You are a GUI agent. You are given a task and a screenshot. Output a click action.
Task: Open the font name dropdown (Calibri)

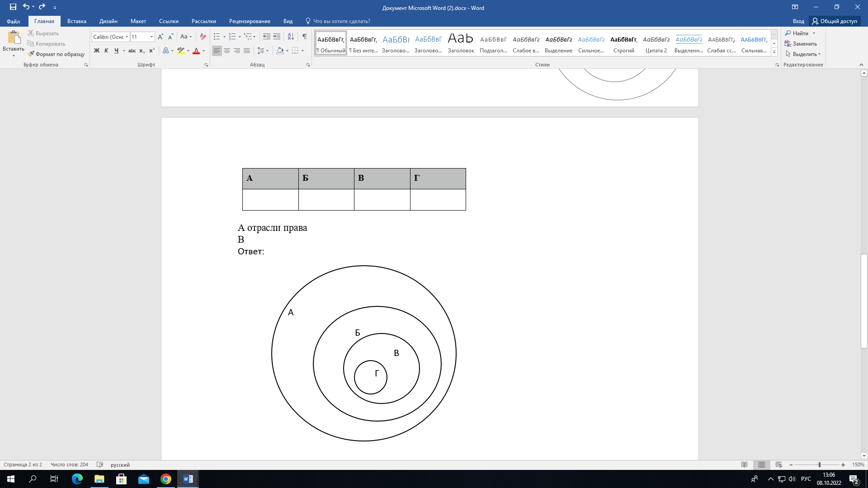(x=127, y=37)
